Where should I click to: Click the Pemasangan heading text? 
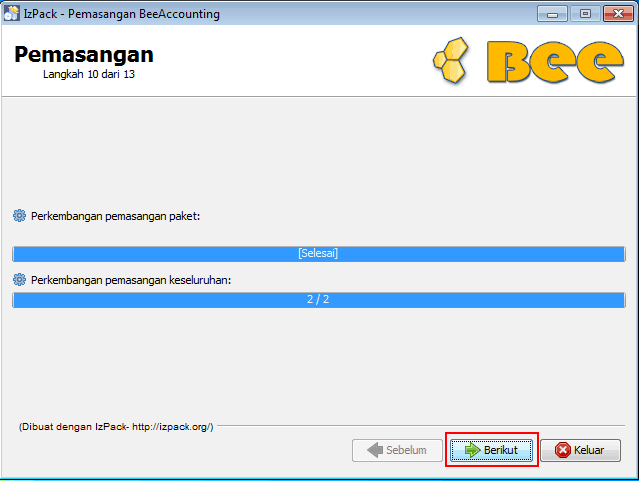pos(84,55)
